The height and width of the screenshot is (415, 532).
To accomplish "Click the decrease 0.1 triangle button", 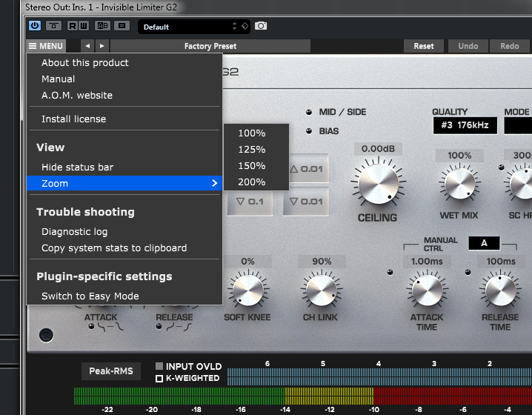I will pos(250,202).
